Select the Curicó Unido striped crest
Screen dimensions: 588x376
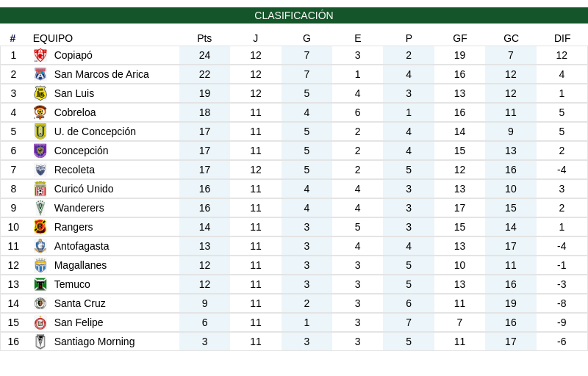pos(40,189)
